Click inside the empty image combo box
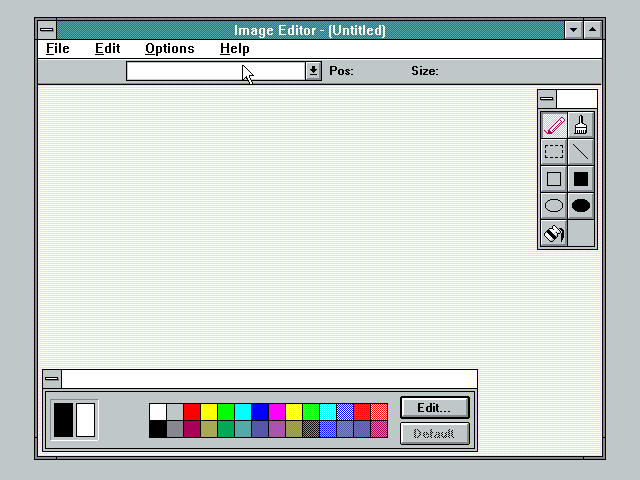The width and height of the screenshot is (640, 480). [x=216, y=71]
